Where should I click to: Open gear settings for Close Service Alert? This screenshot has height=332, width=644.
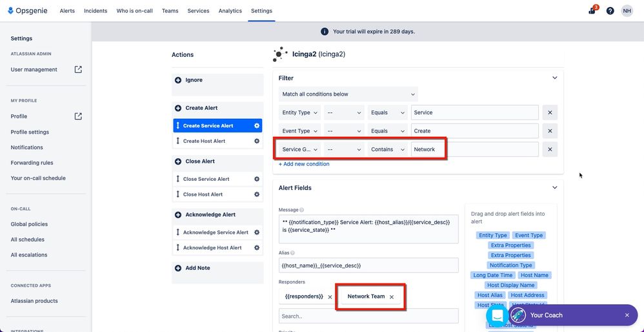point(257,179)
